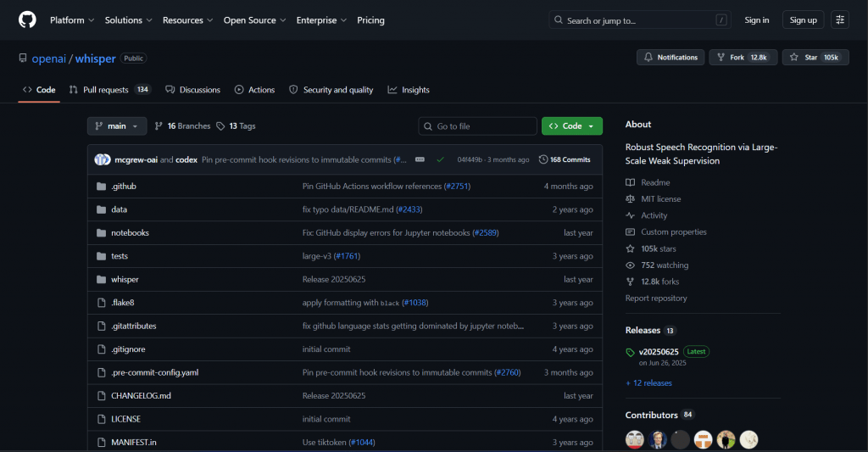Screen dimensions: 868x452
Task: Click the Sign in link
Action: (757, 20)
